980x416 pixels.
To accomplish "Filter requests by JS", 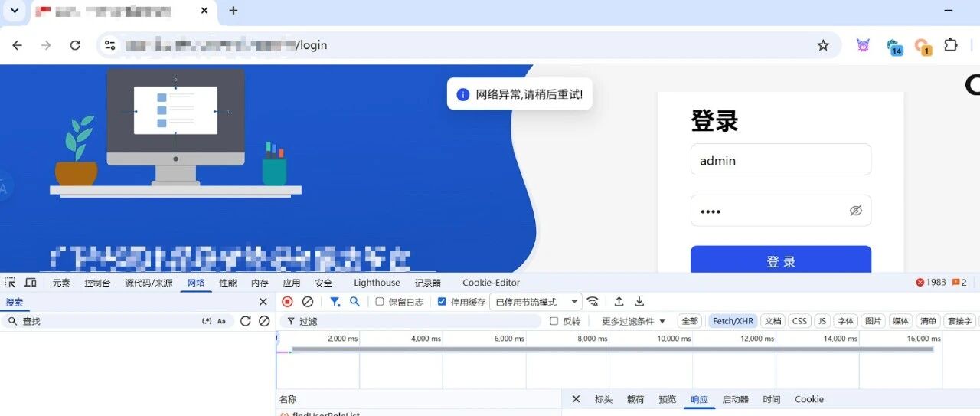I will [822, 321].
